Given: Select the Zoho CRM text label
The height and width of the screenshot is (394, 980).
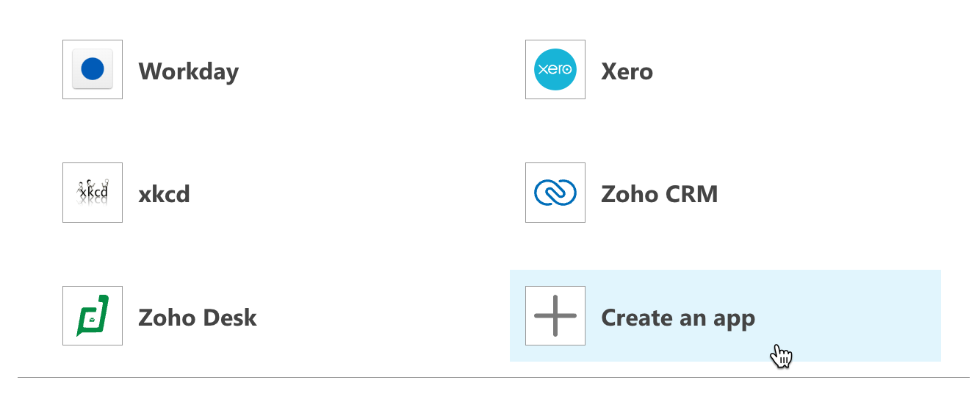Looking at the screenshot, I should click(x=660, y=194).
